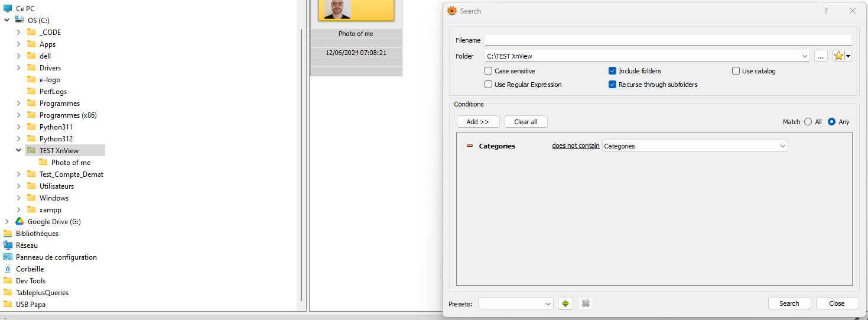Remove the Categories condition with red minus

click(470, 146)
